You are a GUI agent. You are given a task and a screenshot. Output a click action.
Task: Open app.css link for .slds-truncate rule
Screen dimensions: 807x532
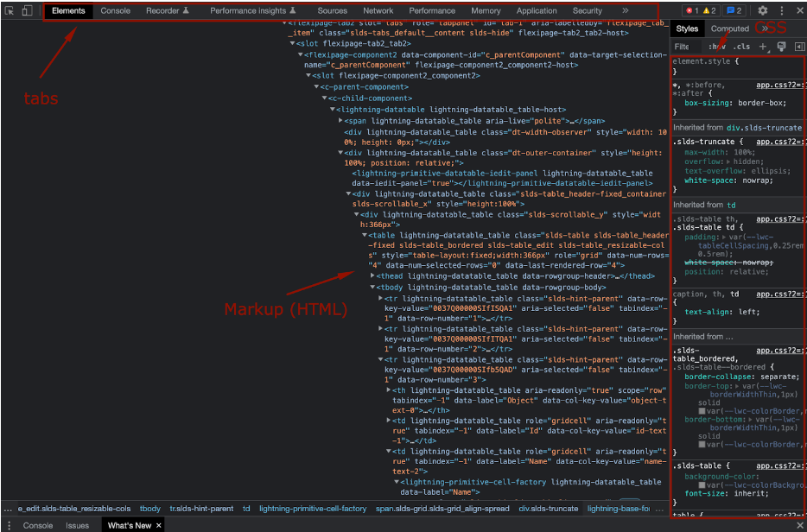pyautogui.click(x=779, y=142)
